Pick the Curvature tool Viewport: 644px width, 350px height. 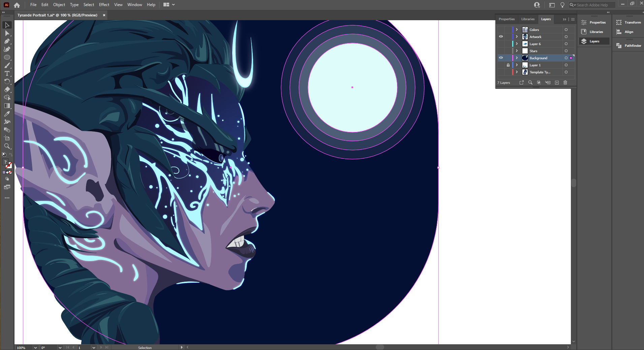7,49
